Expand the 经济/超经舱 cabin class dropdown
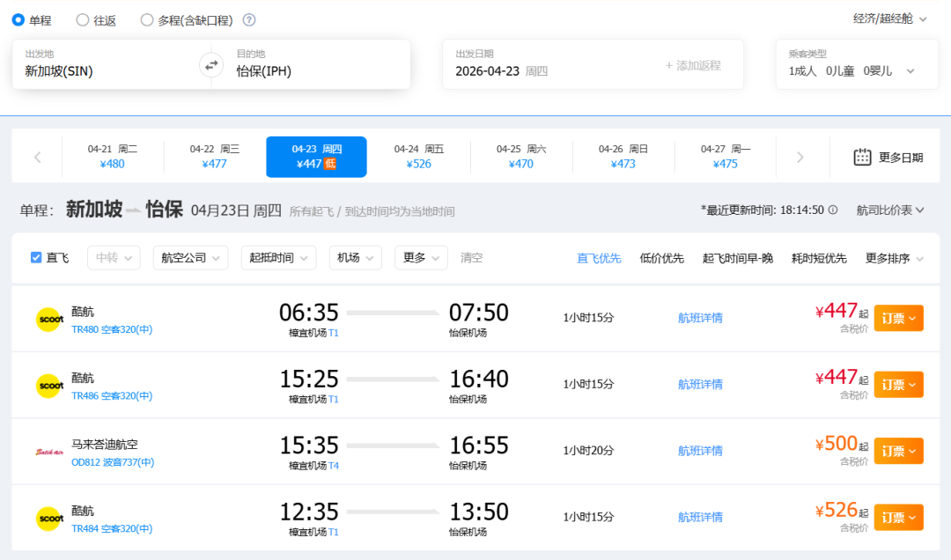951x560 pixels. [890, 18]
